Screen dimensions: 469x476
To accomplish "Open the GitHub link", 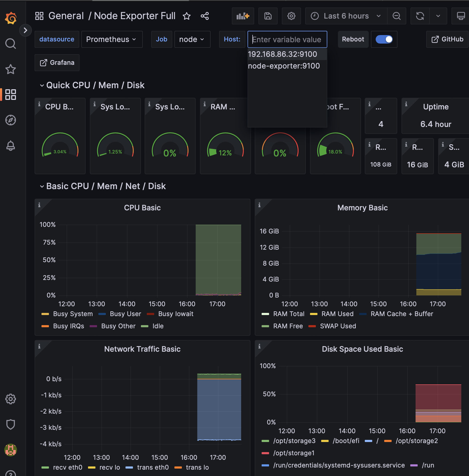I will (447, 39).
